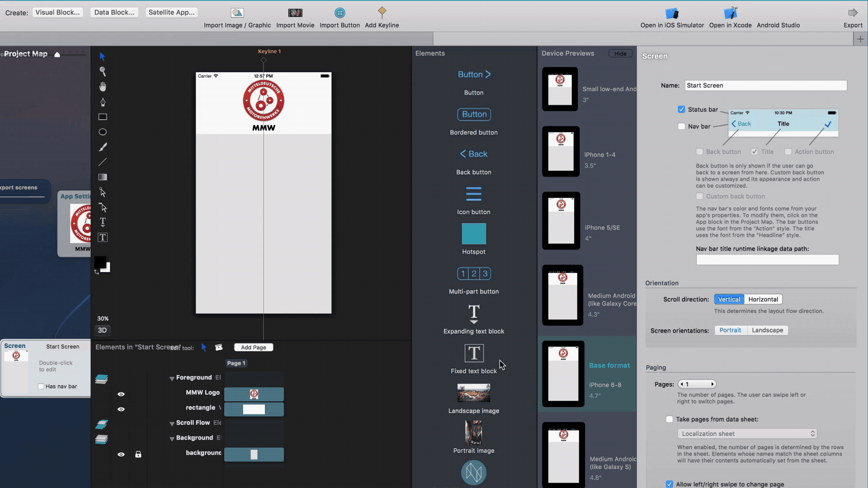Enable the Nav bar checkbox
The image size is (868, 488).
click(x=681, y=126)
